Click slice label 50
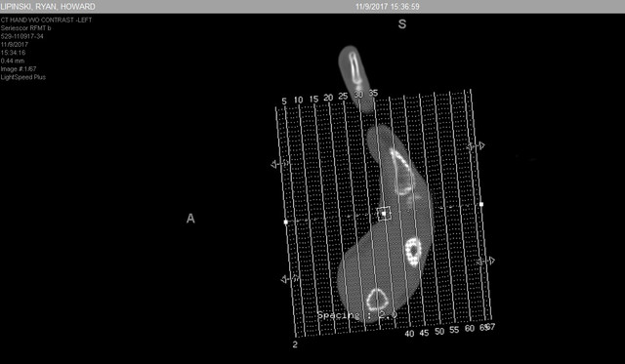This screenshot has width=625, height=364. tap(439, 332)
